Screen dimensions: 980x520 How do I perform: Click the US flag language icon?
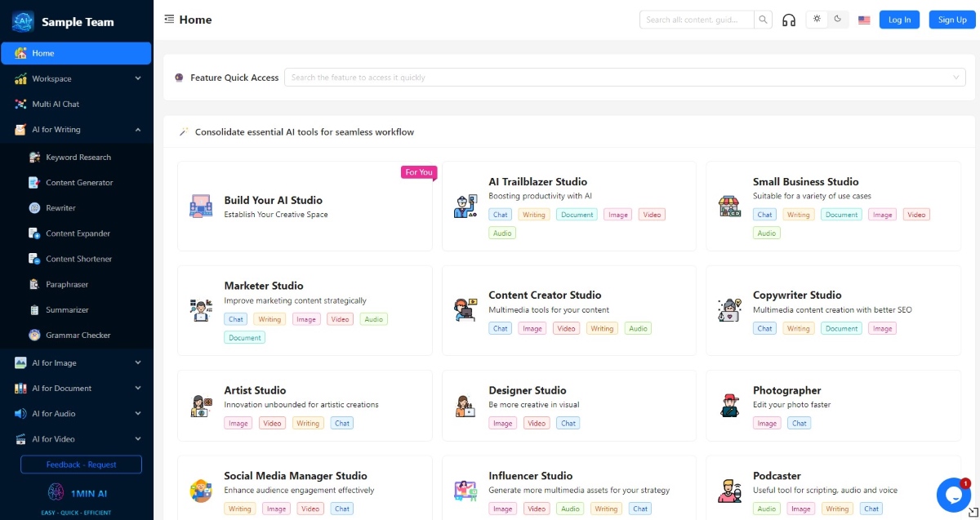[x=864, y=20]
